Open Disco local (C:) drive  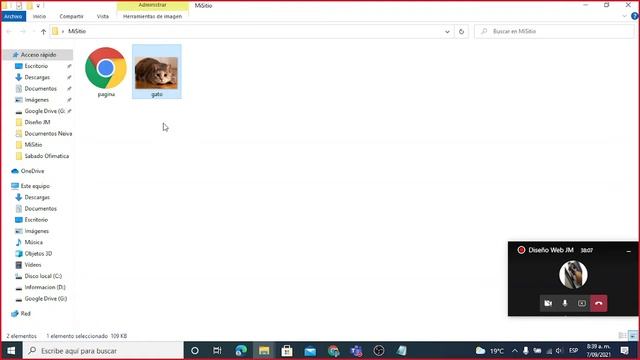tap(43, 276)
